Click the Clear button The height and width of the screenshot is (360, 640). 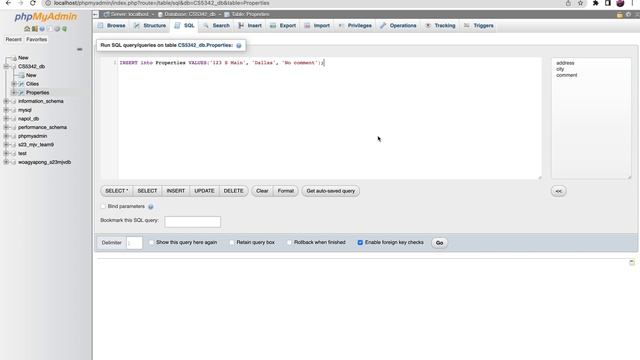coord(262,191)
